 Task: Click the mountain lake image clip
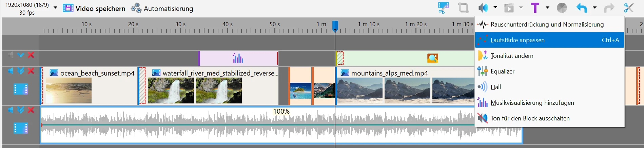coord(324,91)
